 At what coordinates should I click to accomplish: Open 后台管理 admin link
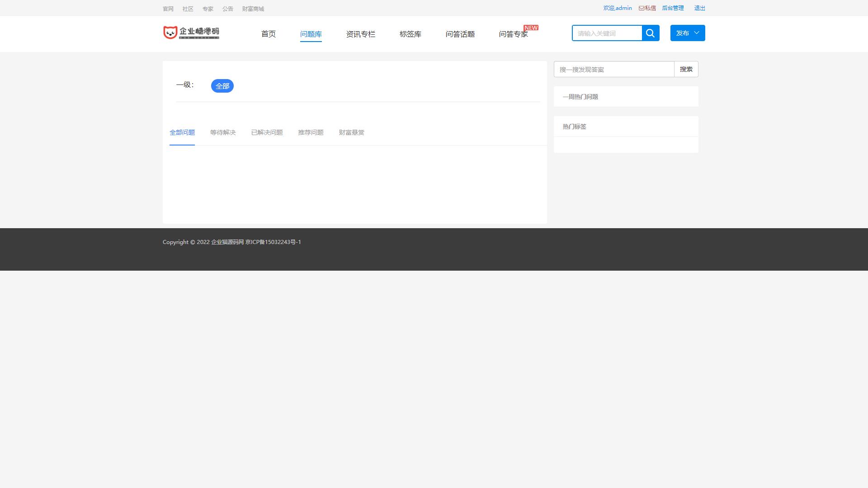pos(673,8)
